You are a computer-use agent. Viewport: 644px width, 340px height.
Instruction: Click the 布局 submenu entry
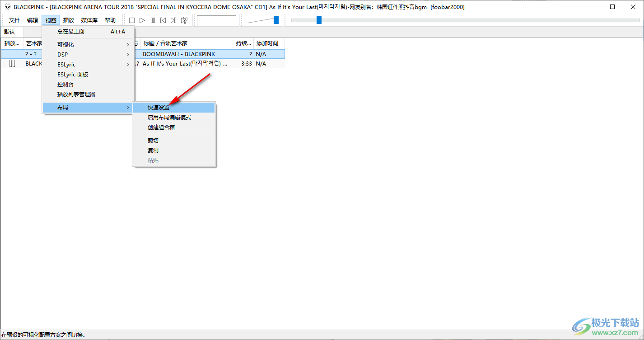[89, 108]
